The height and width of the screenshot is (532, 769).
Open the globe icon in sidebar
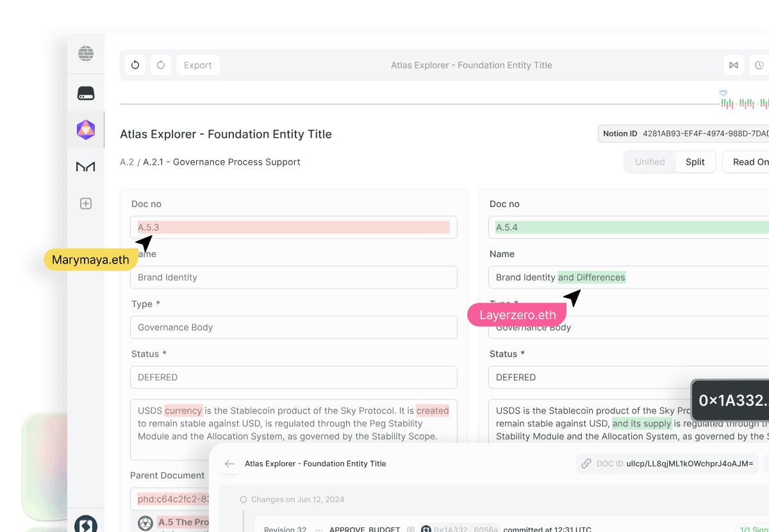click(x=86, y=54)
